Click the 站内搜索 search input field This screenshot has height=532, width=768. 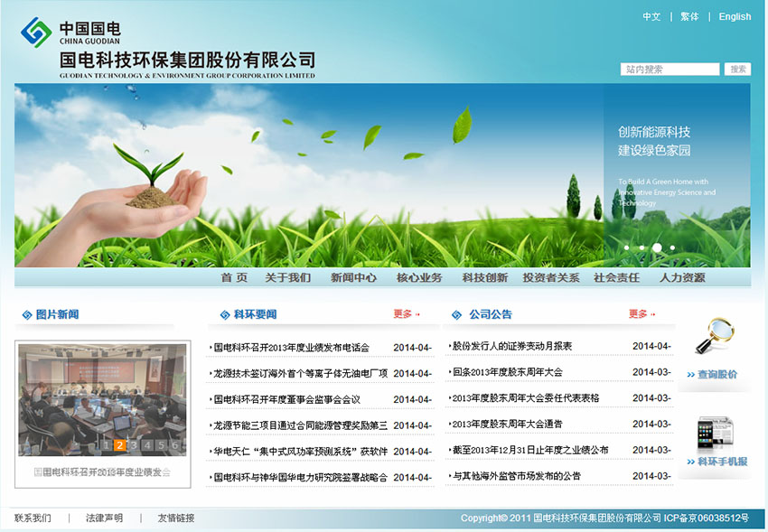pyautogui.click(x=670, y=70)
